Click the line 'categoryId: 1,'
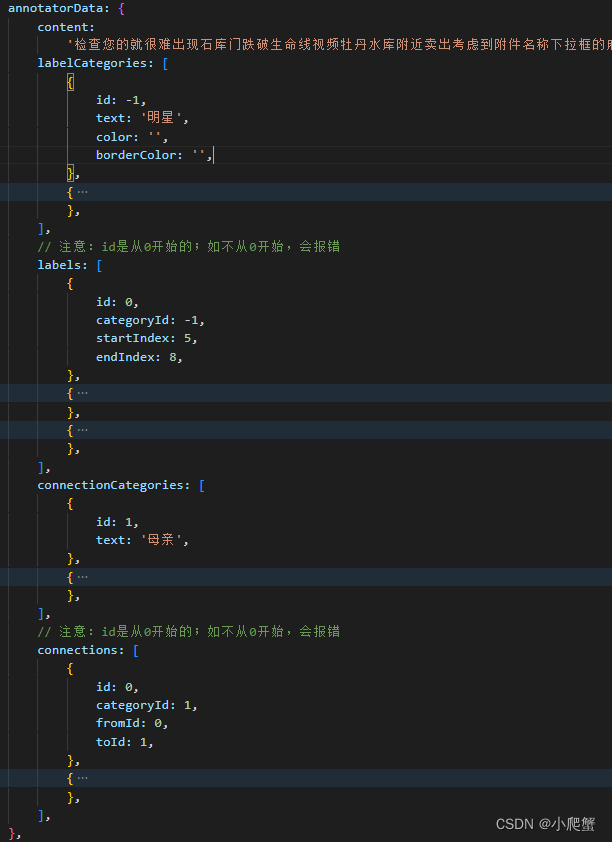This screenshot has height=842, width=612. pyautogui.click(x=147, y=705)
